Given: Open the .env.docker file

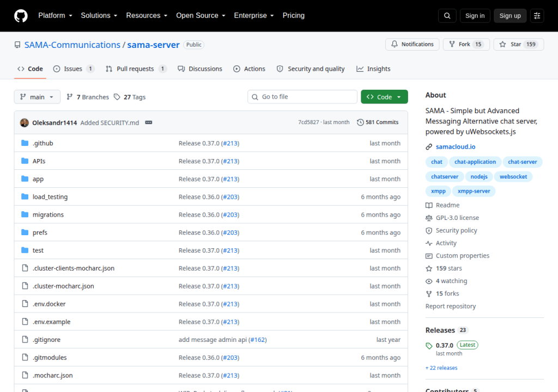Looking at the screenshot, I should [49, 304].
